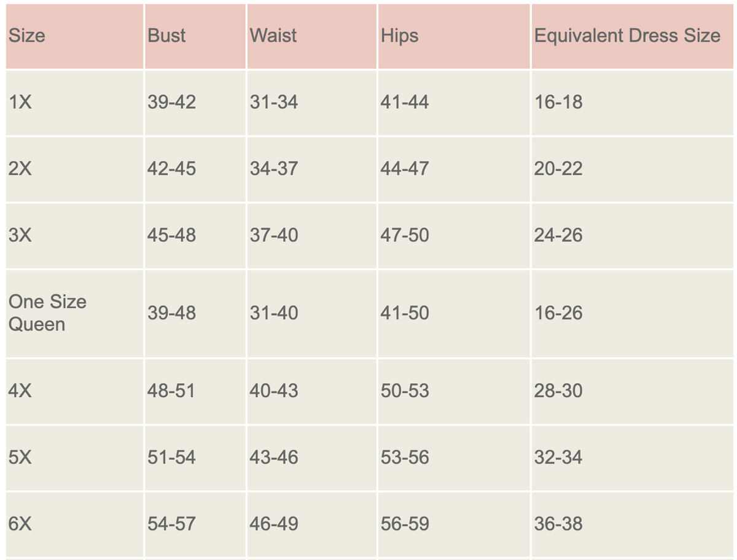Select the 2X size row label
737x560 pixels.
coord(21,168)
